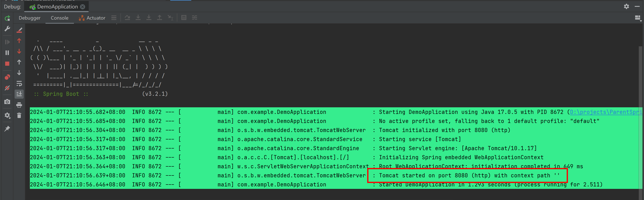Click 'No active profile set' log message
This screenshot has height=200, width=644.
point(489,121)
